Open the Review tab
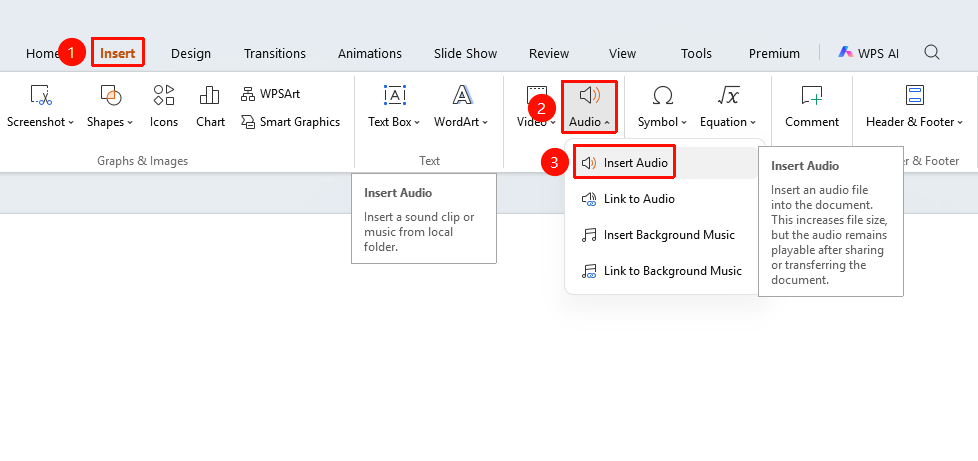Viewport: 978px width, 461px height. (549, 54)
